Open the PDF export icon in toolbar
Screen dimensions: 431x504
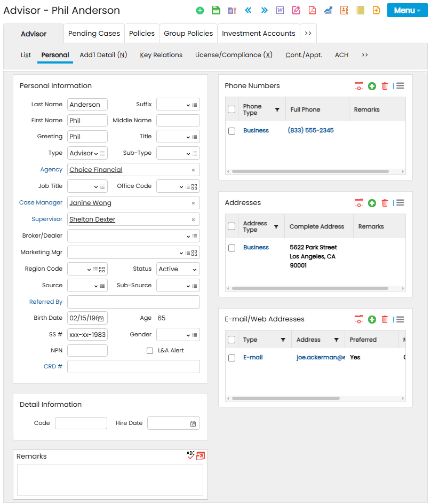[312, 10]
